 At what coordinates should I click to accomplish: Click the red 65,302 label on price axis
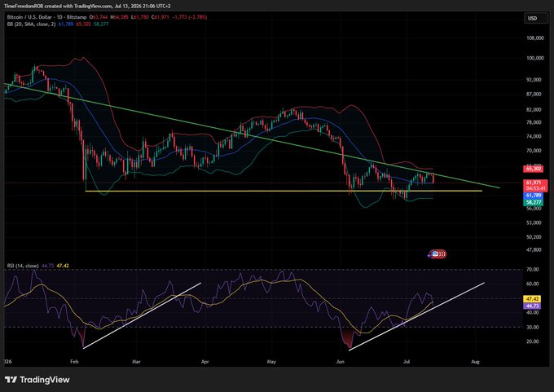click(533, 169)
